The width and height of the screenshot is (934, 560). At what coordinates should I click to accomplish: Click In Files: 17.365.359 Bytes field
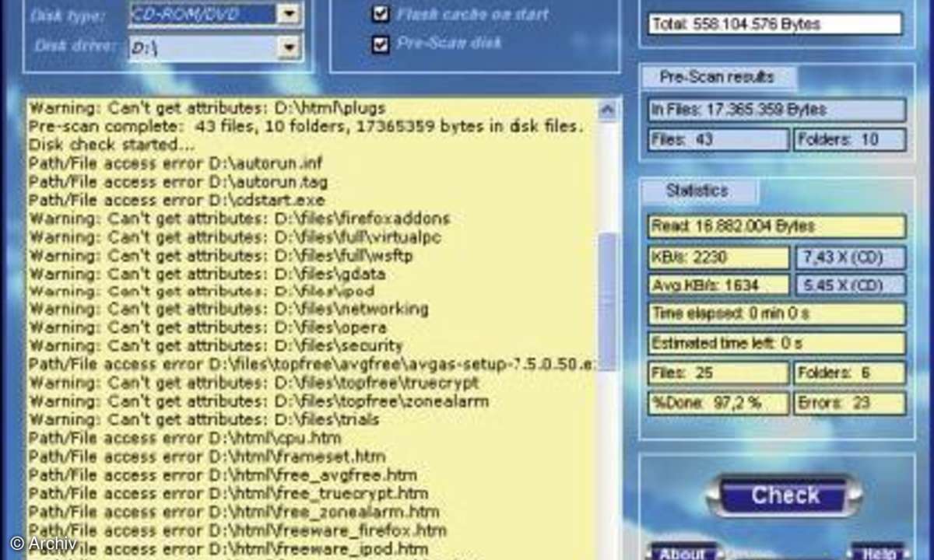click(x=777, y=110)
